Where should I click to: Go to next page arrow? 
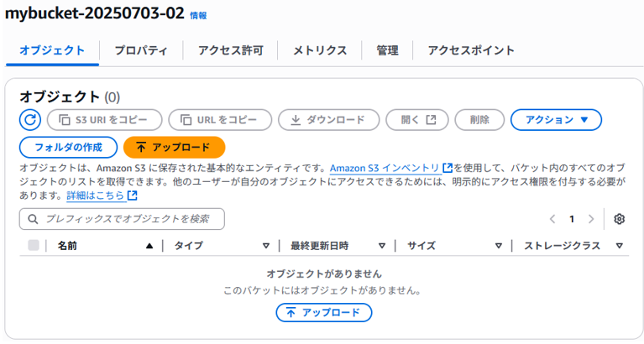pos(591,219)
